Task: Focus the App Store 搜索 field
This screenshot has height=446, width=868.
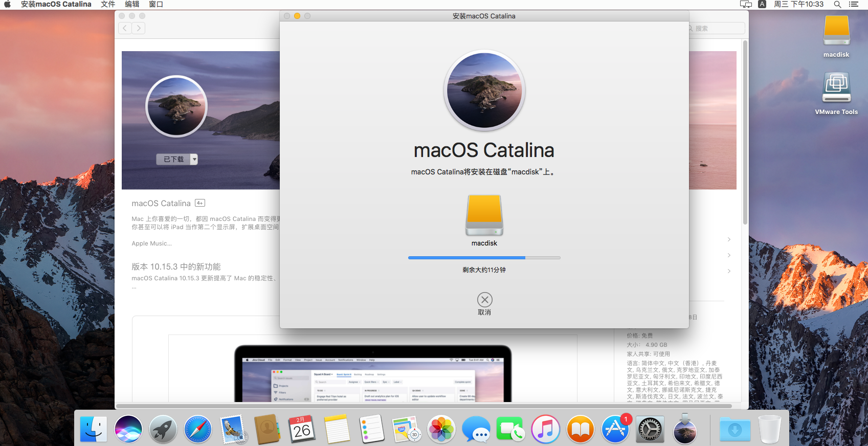Action: pos(716,29)
